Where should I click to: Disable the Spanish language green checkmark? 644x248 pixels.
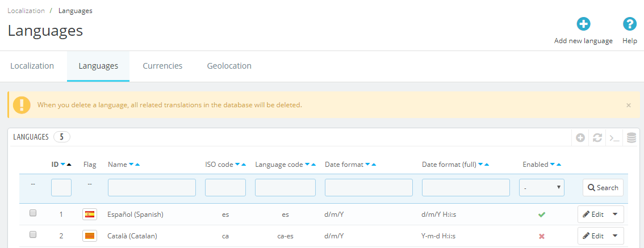(x=541, y=215)
